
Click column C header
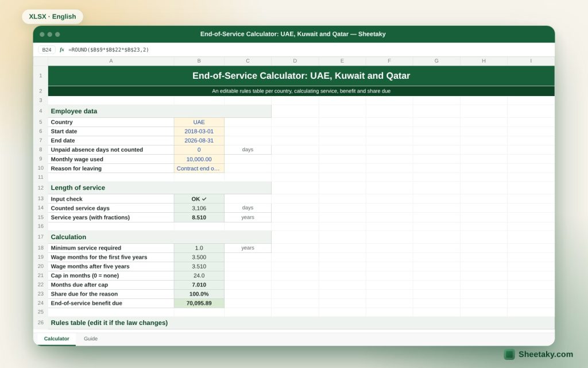click(x=248, y=61)
